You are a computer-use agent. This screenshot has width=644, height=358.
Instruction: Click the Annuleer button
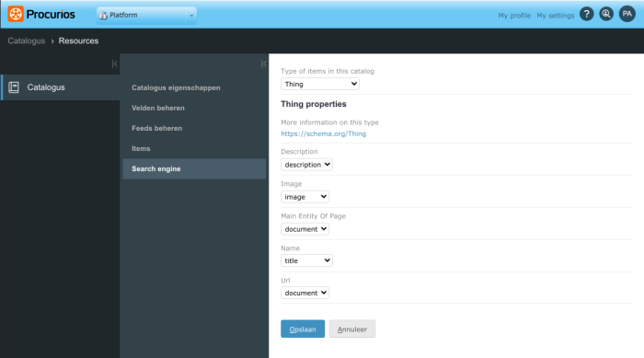(x=352, y=329)
